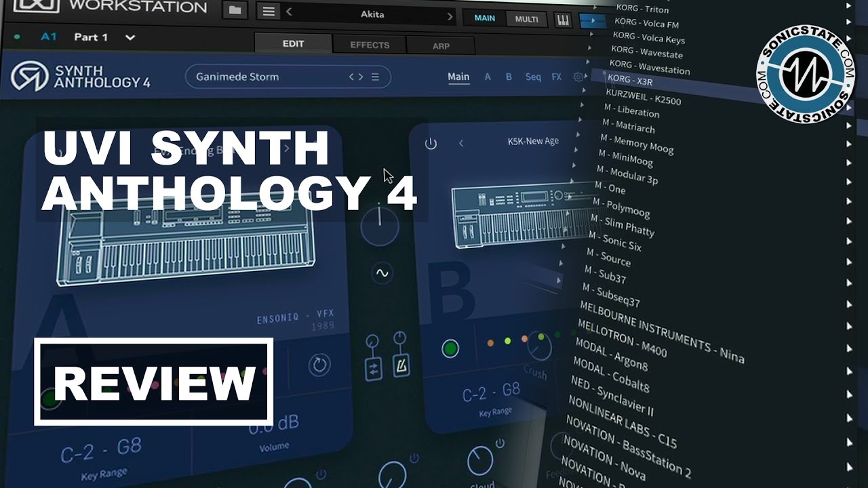Open the FX page
This screenshot has height=488, width=868.
coord(557,77)
